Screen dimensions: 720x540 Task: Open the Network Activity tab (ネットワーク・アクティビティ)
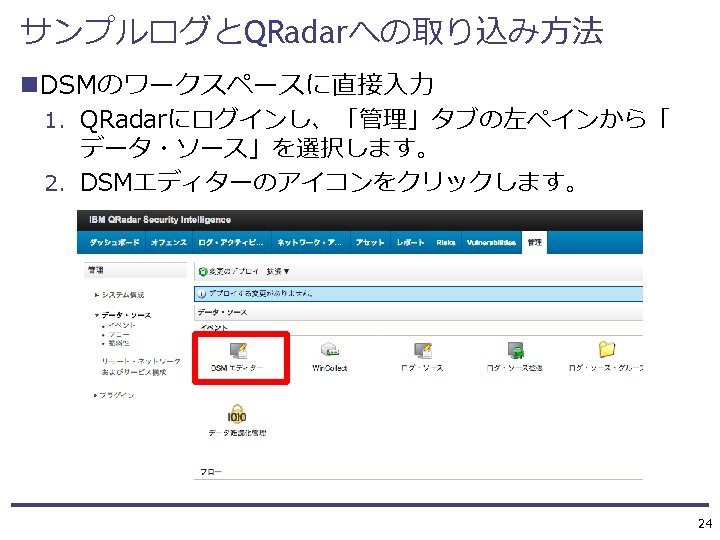(309, 242)
